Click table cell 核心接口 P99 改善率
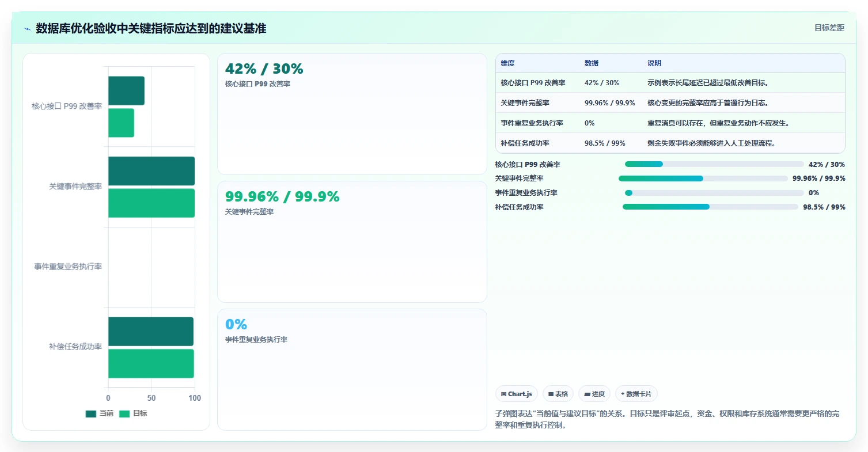868x452 pixels. pos(533,83)
